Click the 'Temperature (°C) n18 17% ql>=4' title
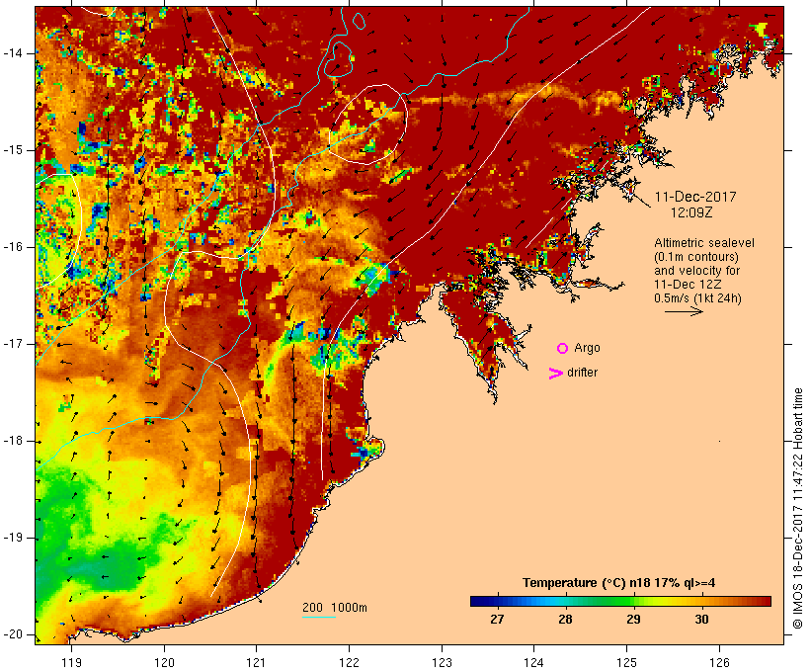This screenshot has width=810, height=672. [x=619, y=583]
